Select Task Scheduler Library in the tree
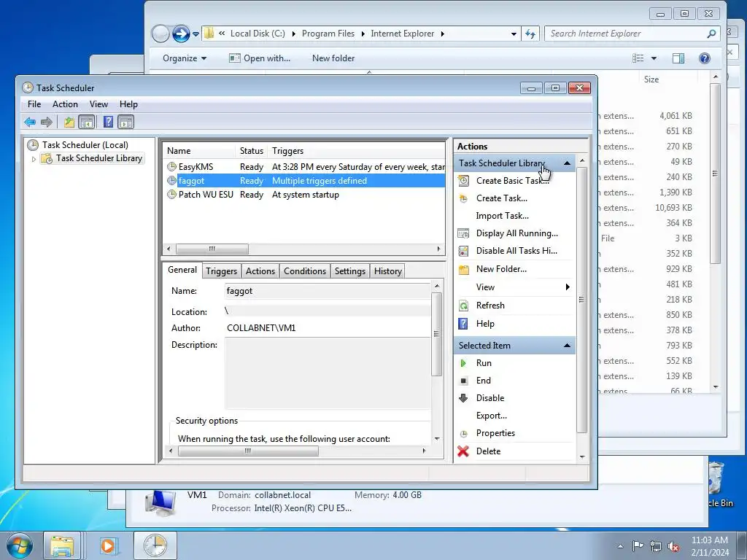The height and width of the screenshot is (560, 747). tap(99, 158)
